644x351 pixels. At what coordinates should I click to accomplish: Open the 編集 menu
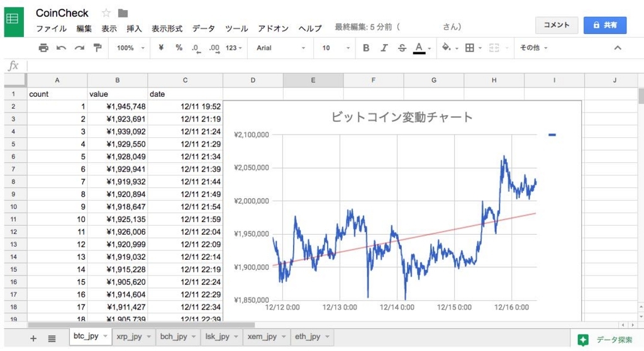tap(84, 28)
